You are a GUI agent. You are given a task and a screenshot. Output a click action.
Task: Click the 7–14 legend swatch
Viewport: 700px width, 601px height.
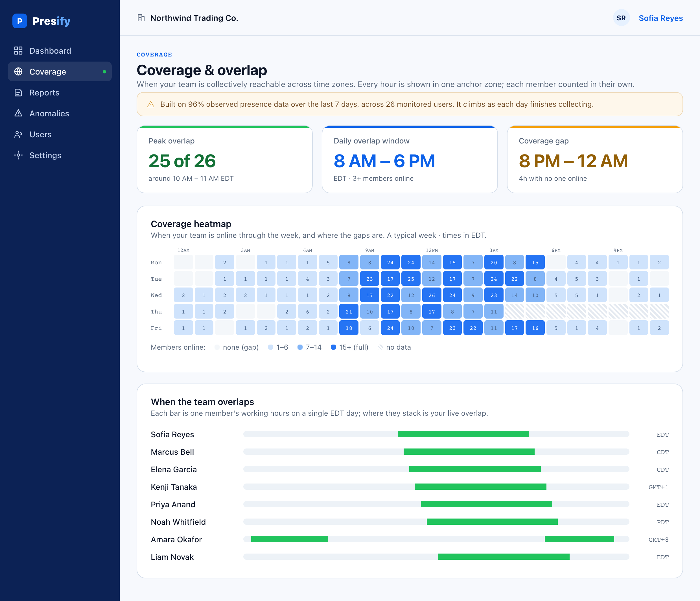(300, 347)
